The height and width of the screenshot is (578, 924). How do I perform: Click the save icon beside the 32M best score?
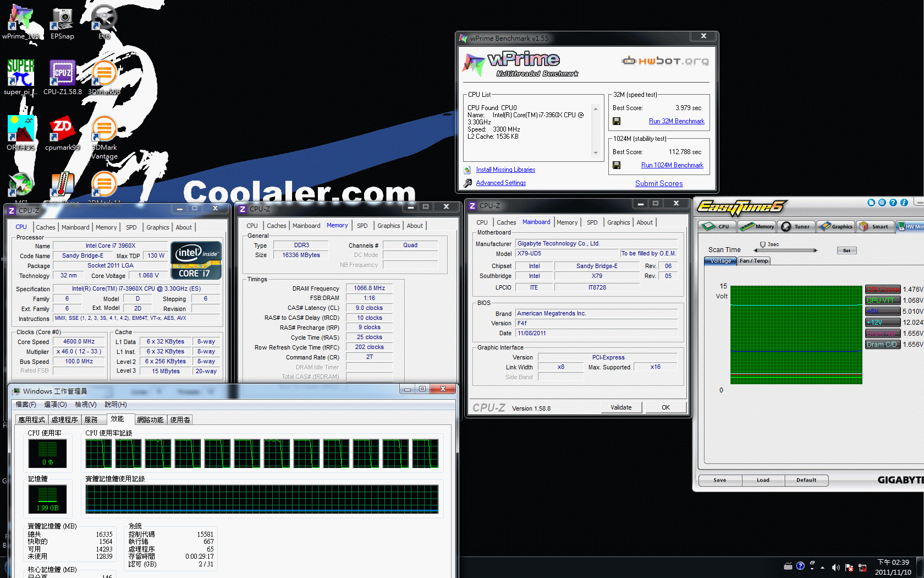(x=617, y=121)
